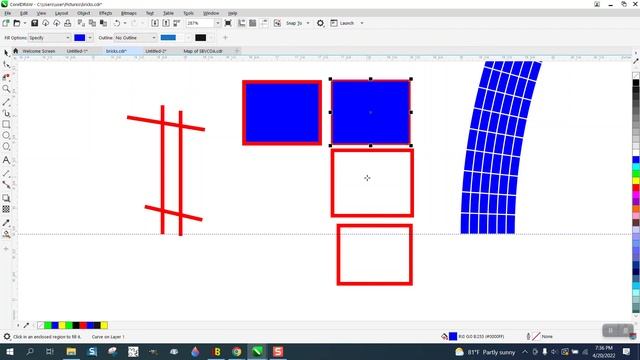Open the Window menu
Screen dimensions: 640x360
coord(211,13)
